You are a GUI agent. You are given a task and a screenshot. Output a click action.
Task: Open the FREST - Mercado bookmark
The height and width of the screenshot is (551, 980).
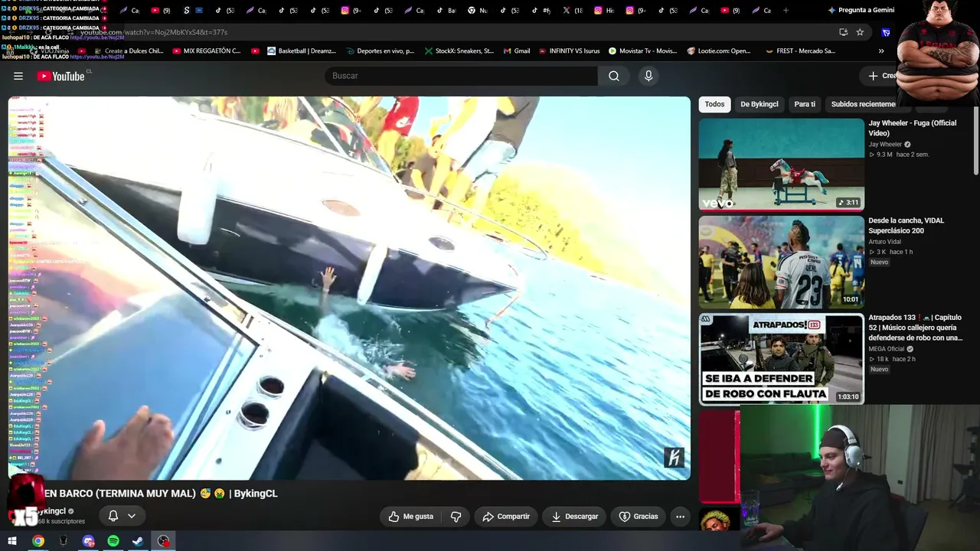(800, 51)
